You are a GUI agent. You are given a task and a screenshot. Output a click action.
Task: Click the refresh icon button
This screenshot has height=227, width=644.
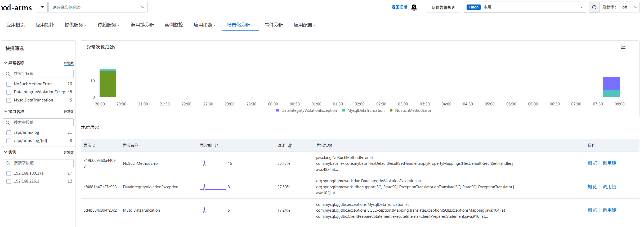(x=594, y=7)
